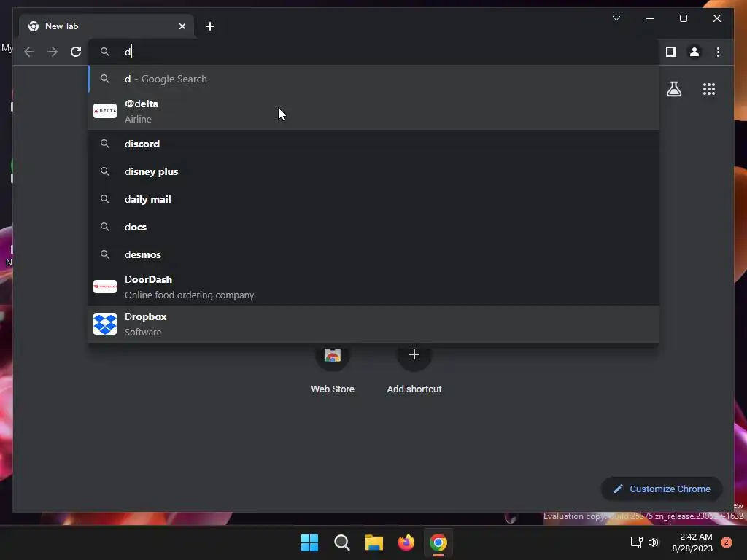Click the browser Forward arrow
This screenshot has height=560, width=747.
53,52
